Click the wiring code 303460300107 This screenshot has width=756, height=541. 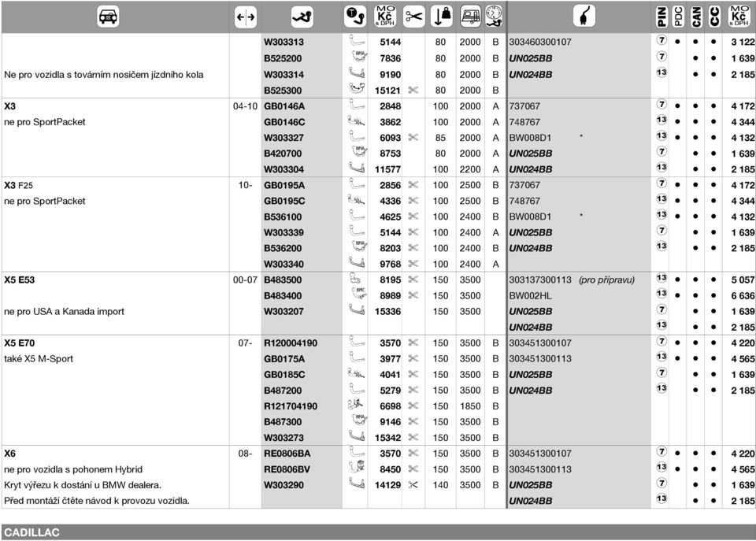tap(540, 42)
